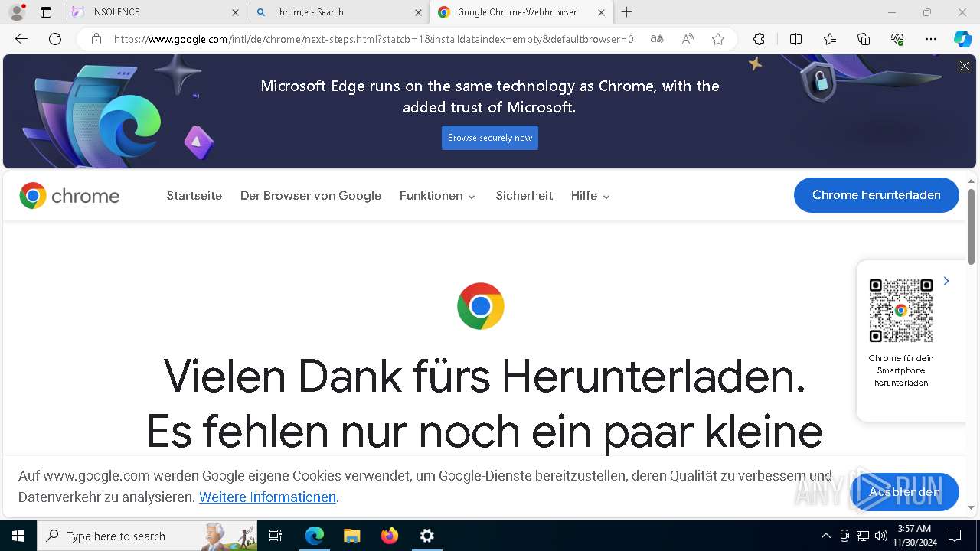Open Microsoft Edge taskbar icon
This screenshot has width=980, height=551.
[x=315, y=536]
